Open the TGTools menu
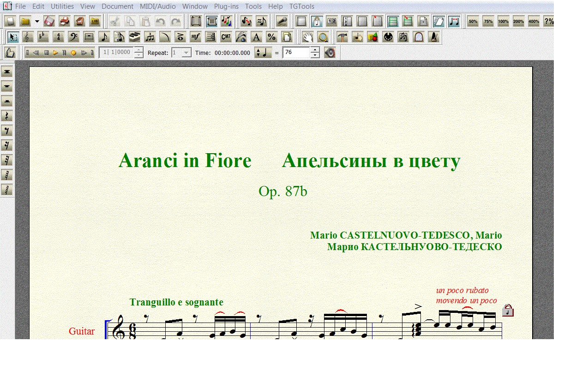Image resolution: width=588 pixels, height=377 pixels. [x=302, y=6]
